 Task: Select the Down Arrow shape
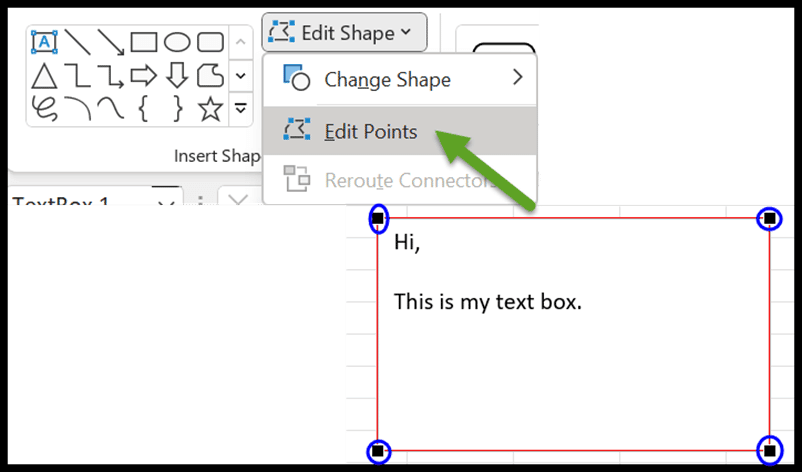pyautogui.click(x=177, y=76)
